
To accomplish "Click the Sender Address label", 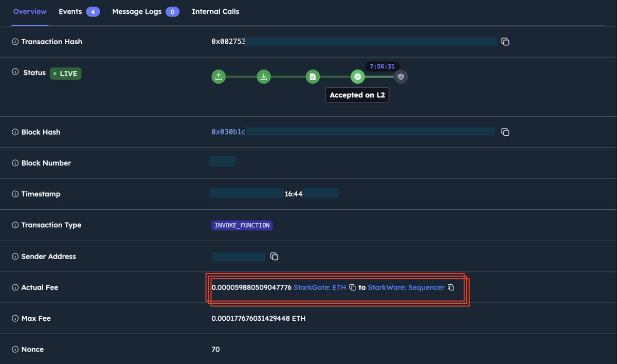I will click(48, 257).
